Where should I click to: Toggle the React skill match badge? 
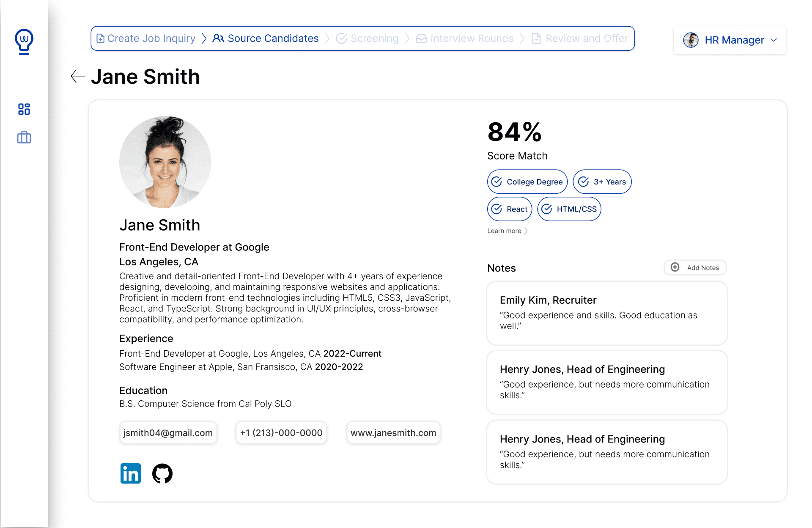pos(509,209)
